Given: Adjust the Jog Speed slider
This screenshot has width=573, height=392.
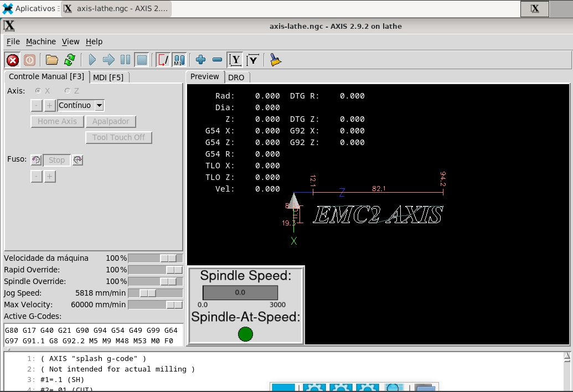Looking at the screenshot, I should point(156,293).
